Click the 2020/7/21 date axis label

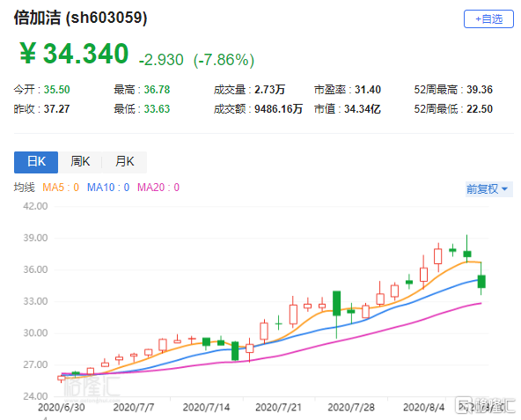click(x=278, y=408)
